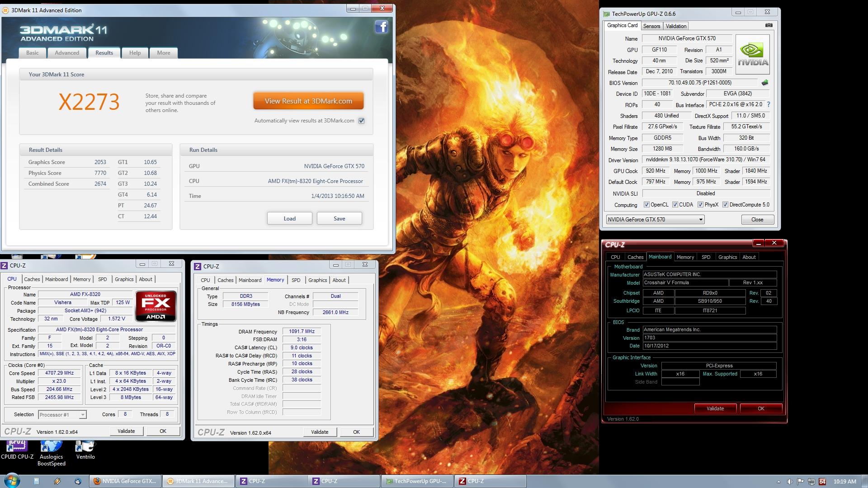Click the BIOS save chip icon in GPU-Z
The width and height of the screenshot is (868, 488).
click(765, 83)
